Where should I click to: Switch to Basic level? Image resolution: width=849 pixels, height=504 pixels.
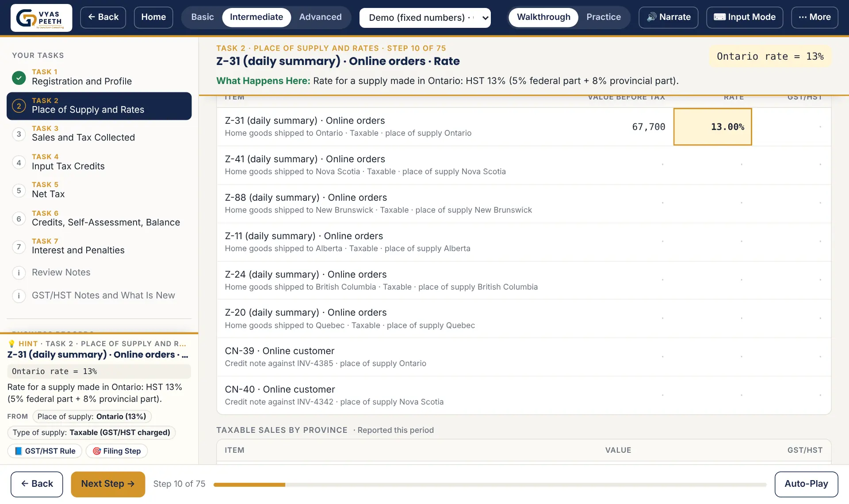pos(202,17)
